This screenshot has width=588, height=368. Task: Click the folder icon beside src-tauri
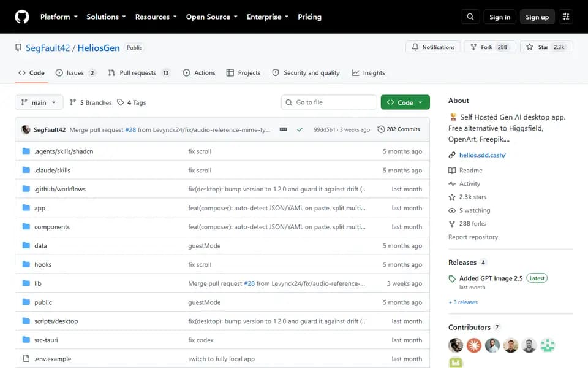tap(26, 340)
